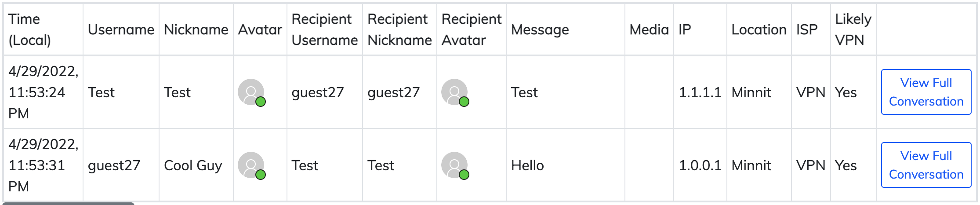View full conversation for the Hello message
This screenshot has width=980, height=205.
(926, 165)
